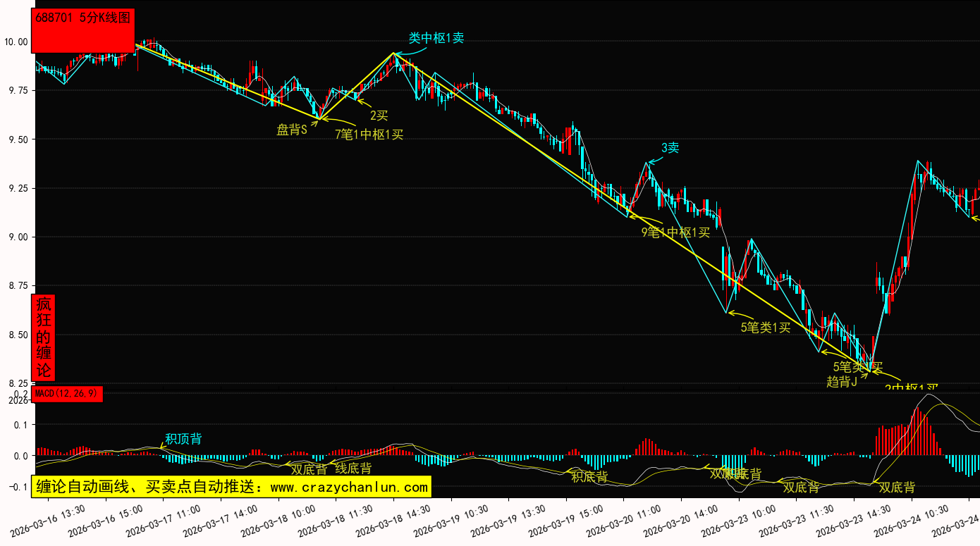Image resolution: width=980 pixels, height=546 pixels.
Task: Click the 10.00 price axis label
Action: [16, 42]
